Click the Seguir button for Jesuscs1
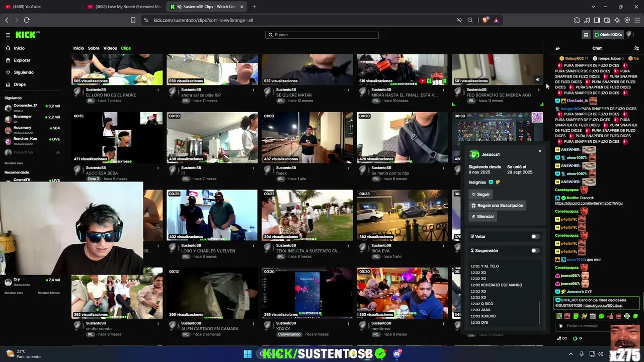This screenshot has width=644, height=362. (x=480, y=194)
